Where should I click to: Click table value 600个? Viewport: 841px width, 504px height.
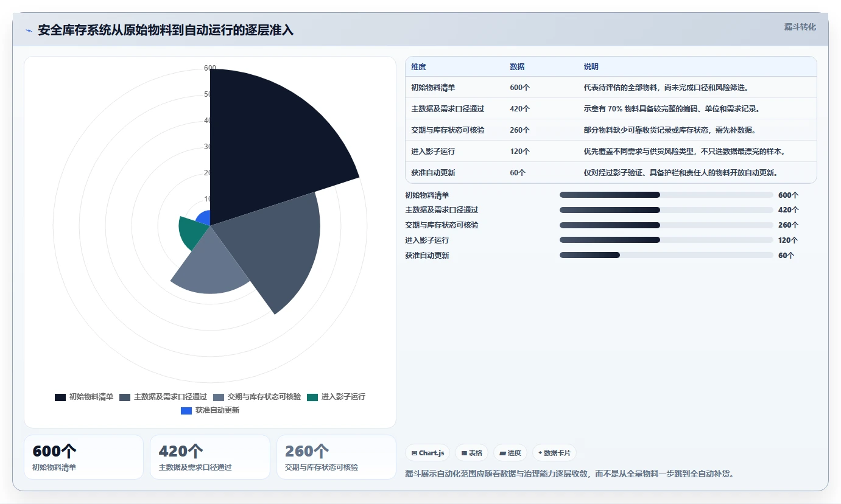click(519, 88)
